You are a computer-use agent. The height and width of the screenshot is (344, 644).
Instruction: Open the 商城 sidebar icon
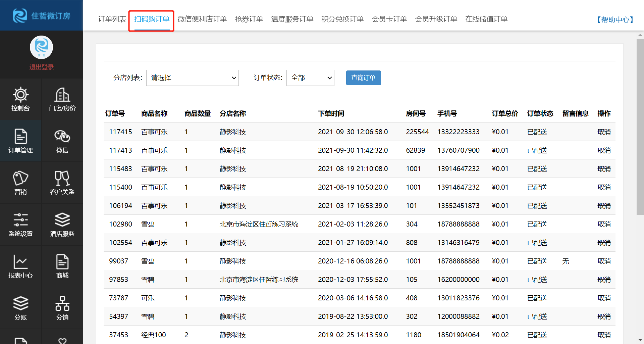coord(62,266)
